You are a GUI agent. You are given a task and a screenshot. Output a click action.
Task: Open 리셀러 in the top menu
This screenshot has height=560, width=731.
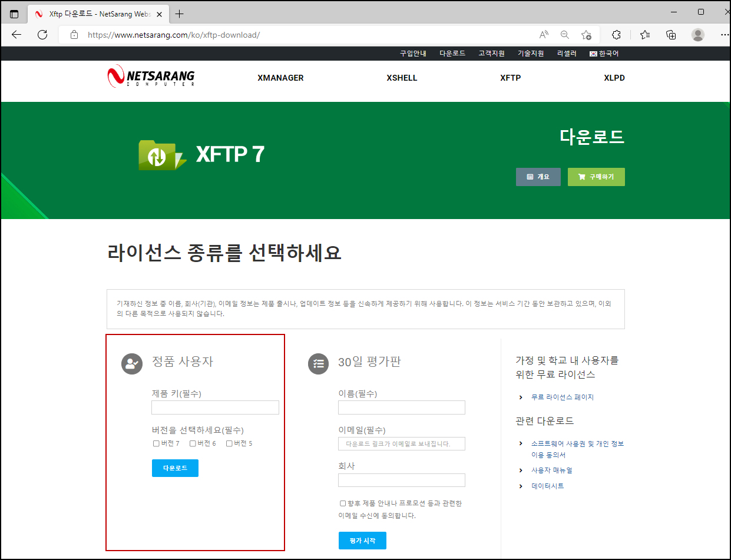tap(567, 54)
